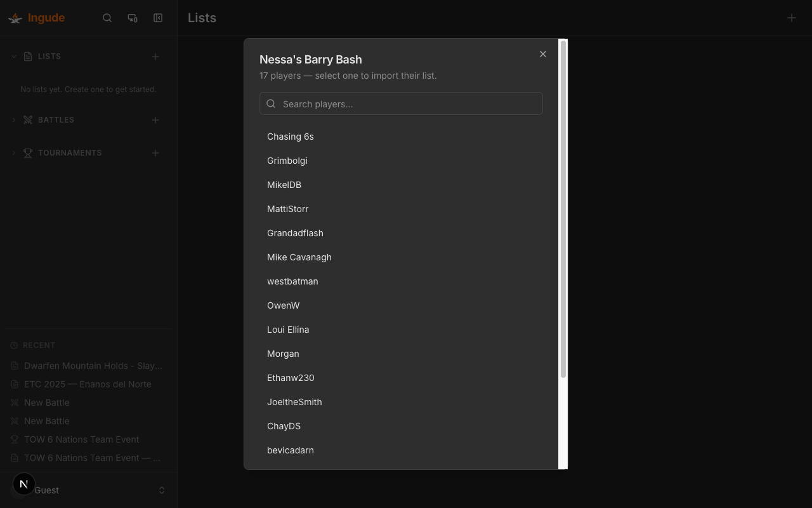Click the plus icon in the top-right corner
Image resolution: width=812 pixels, height=508 pixels.
point(791,18)
